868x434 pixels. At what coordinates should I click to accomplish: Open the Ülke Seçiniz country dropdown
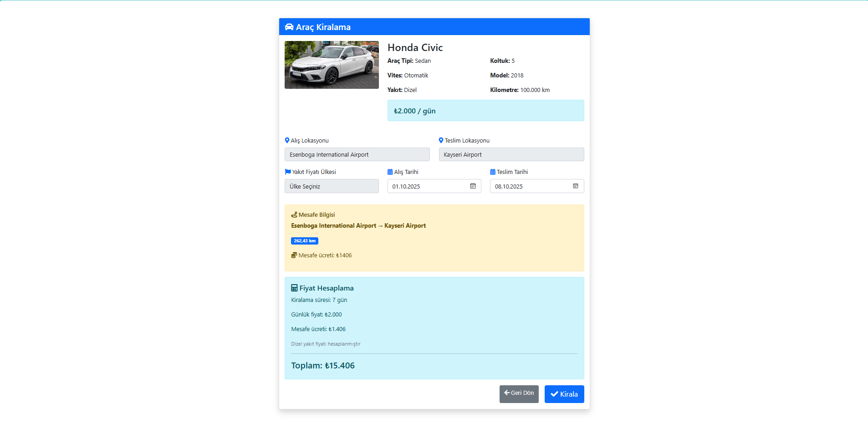(332, 186)
